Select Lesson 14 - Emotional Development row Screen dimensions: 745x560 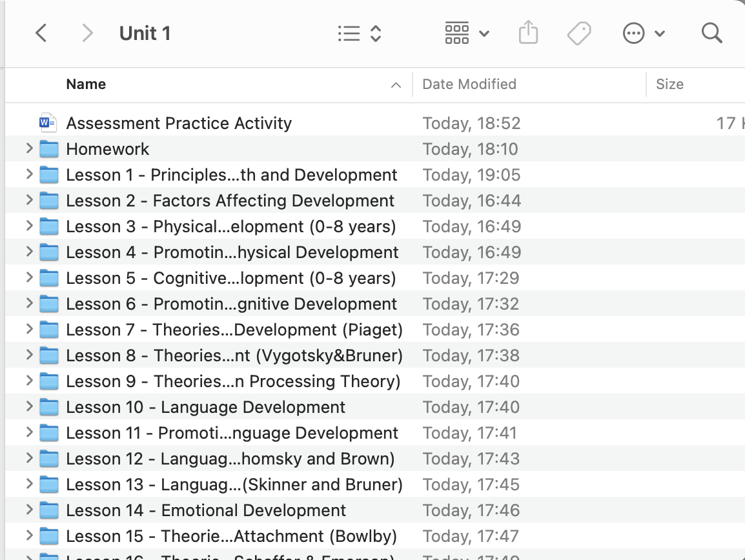pos(206,510)
